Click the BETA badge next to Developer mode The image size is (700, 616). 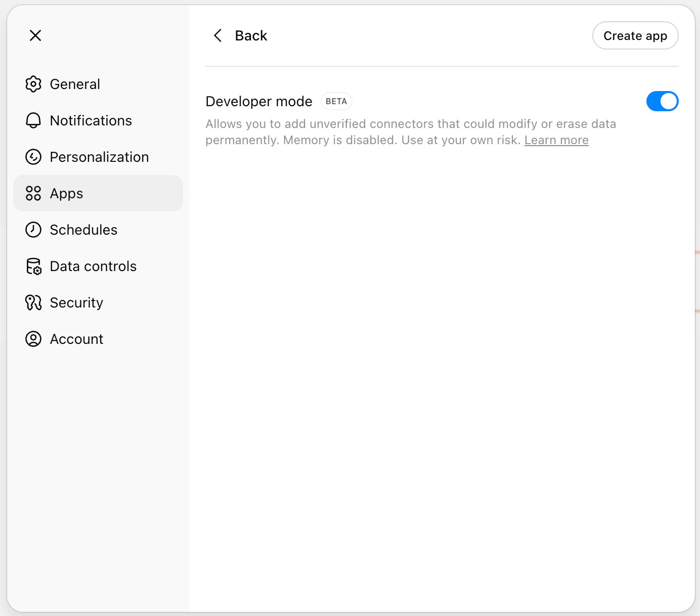click(x=336, y=101)
